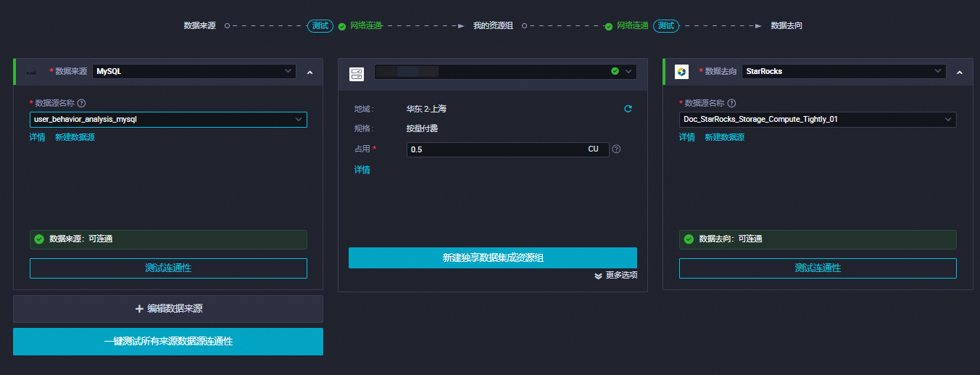The width and height of the screenshot is (980, 375).
Task: Click the StarRocks logo icon
Action: (x=681, y=72)
